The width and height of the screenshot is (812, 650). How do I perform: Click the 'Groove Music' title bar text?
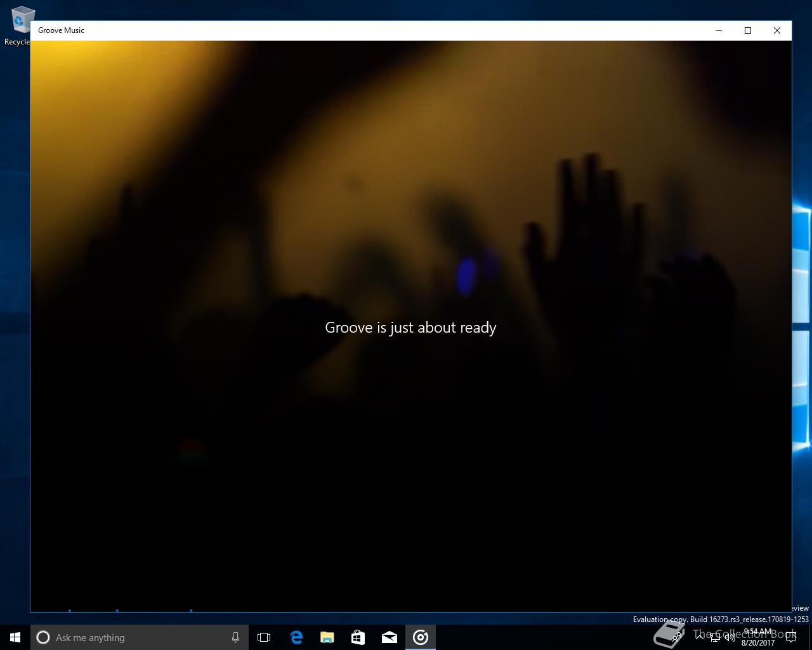(61, 30)
